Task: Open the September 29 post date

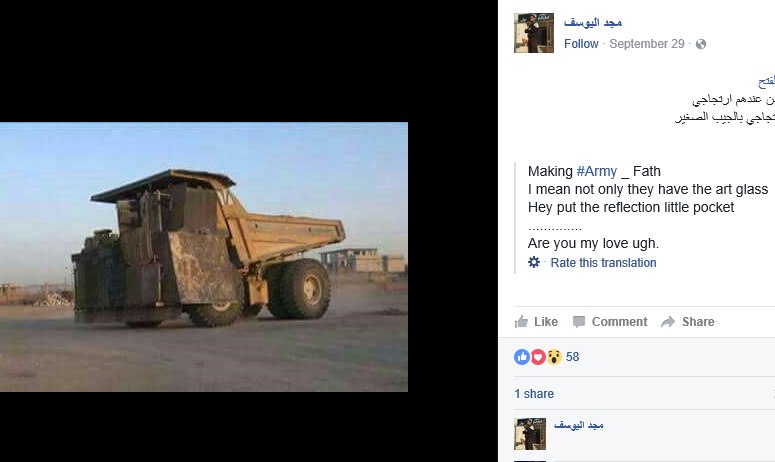Action: tap(646, 44)
